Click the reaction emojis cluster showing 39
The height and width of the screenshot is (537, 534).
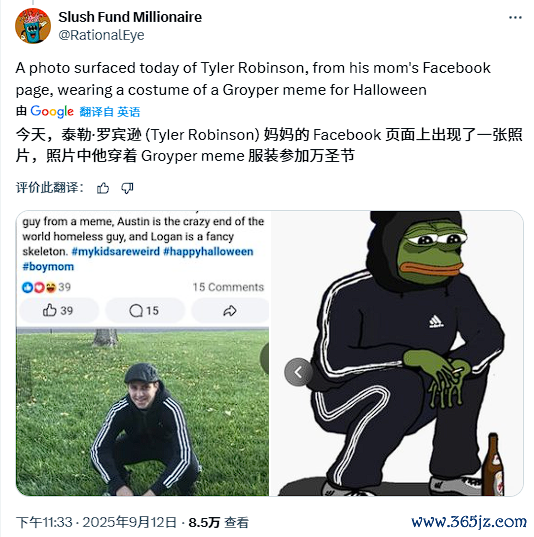click(x=46, y=287)
